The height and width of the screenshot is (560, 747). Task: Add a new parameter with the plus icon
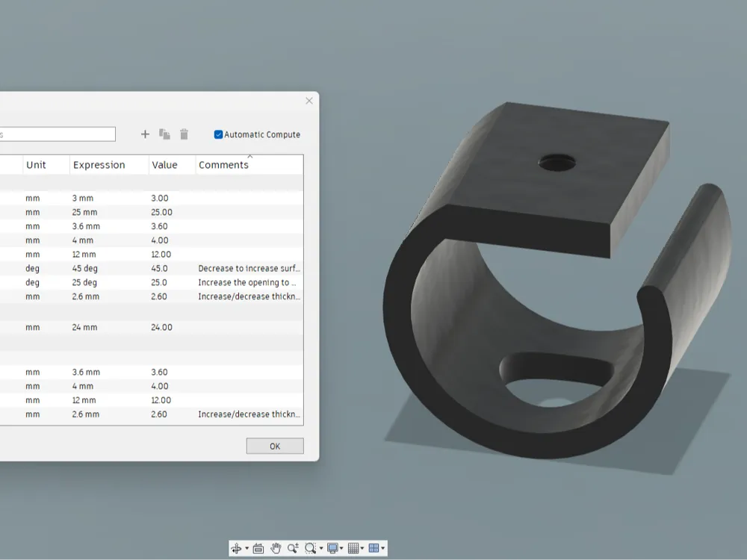click(146, 134)
